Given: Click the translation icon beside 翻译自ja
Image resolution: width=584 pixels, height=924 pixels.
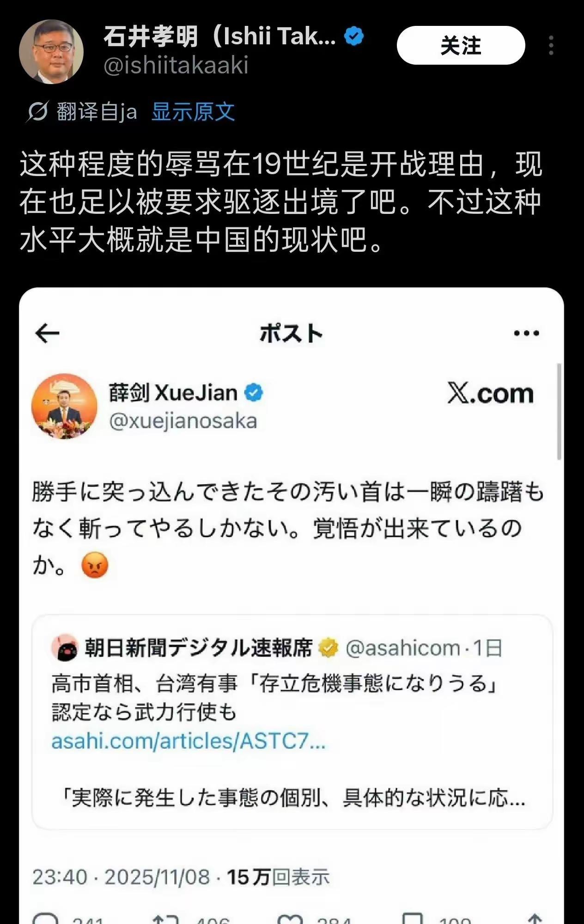Looking at the screenshot, I should (x=37, y=112).
